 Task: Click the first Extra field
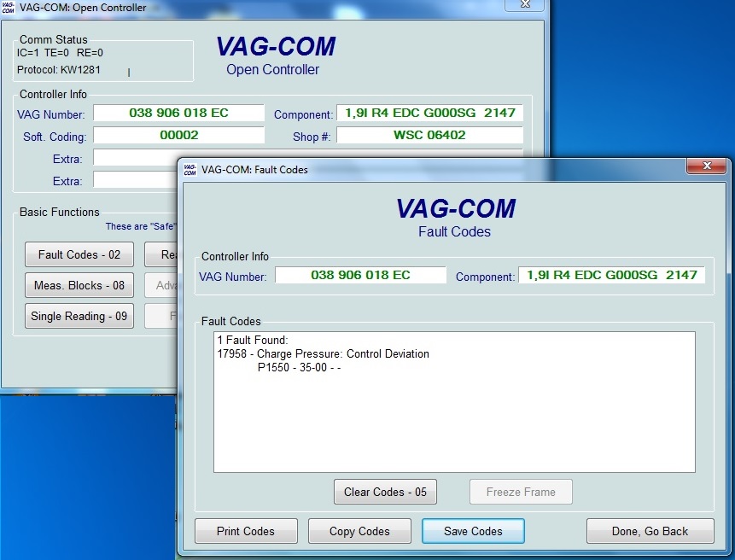tap(135, 158)
